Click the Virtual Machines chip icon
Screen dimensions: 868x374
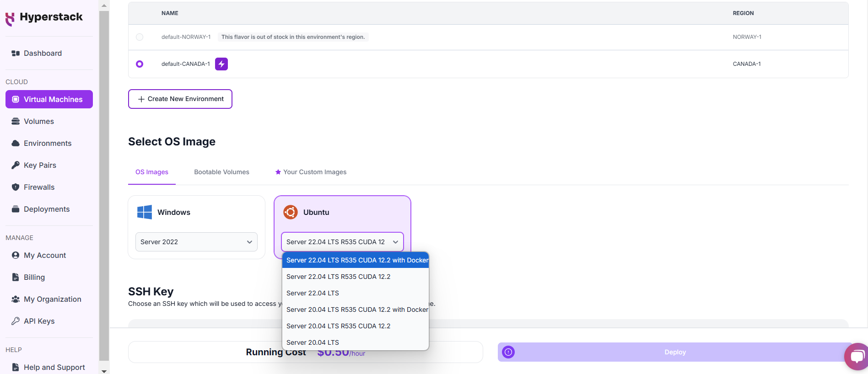point(16,99)
